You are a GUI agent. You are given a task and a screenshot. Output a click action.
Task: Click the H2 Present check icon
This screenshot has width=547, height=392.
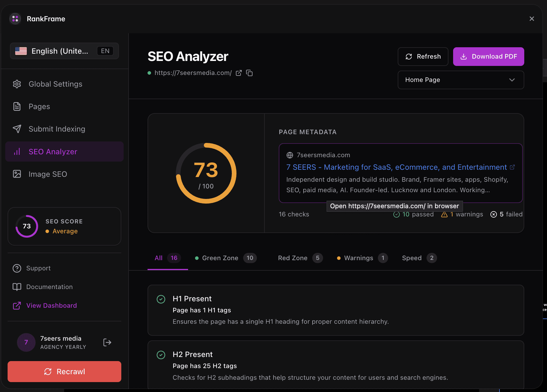[x=161, y=355]
